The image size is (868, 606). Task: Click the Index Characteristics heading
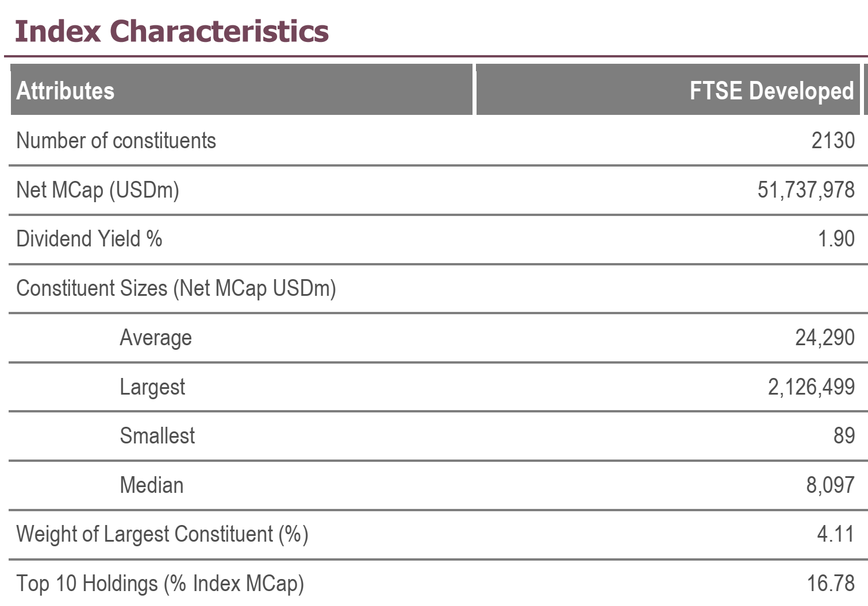[171, 31]
